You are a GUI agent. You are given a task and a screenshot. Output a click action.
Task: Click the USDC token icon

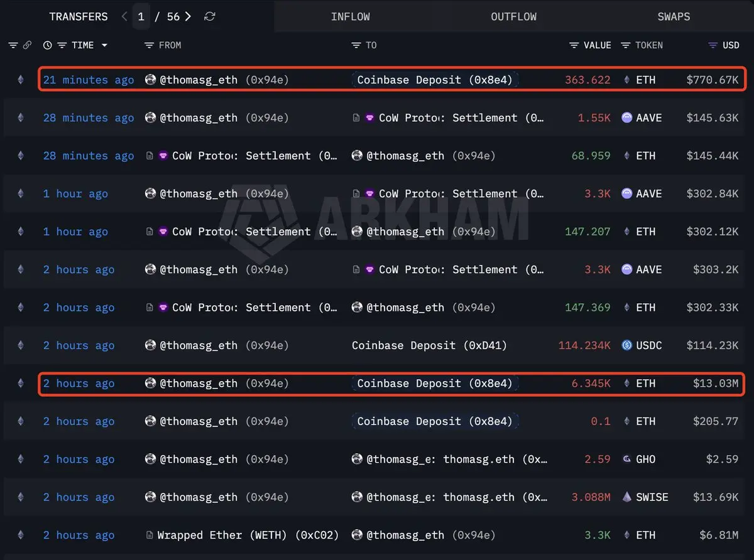pyautogui.click(x=626, y=345)
